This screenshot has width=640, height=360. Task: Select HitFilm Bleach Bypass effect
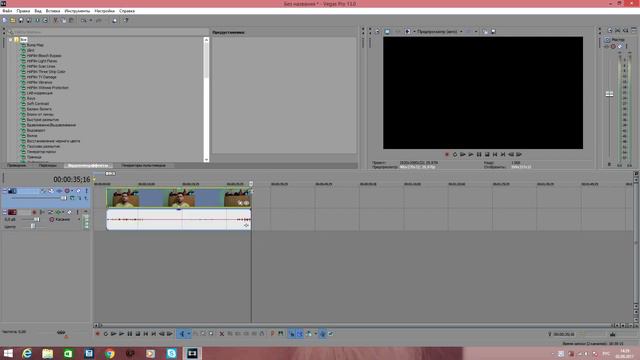click(x=44, y=56)
